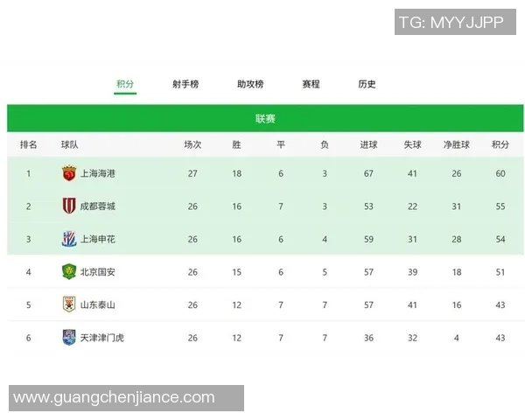Click the Shanghai Port (上海海港) team crest
The image size is (525, 420).
coord(69,173)
